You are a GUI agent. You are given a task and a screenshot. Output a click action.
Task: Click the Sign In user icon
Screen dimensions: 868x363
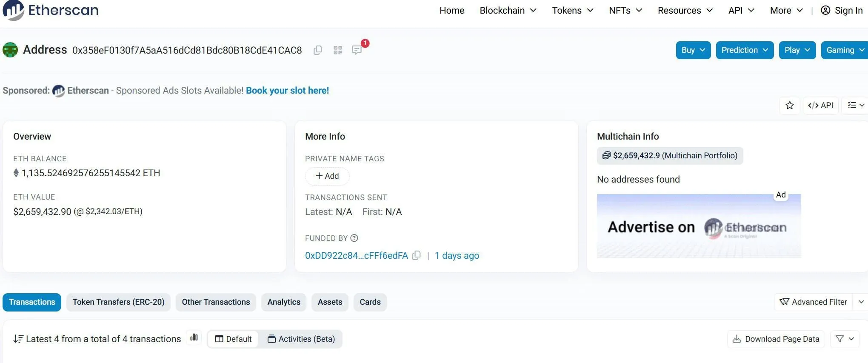click(825, 10)
